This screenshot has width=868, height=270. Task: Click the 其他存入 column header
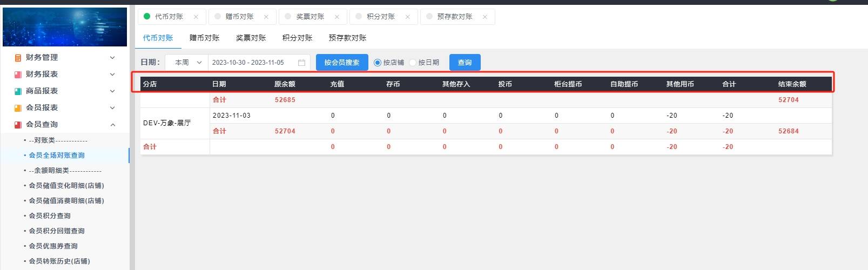(x=456, y=84)
